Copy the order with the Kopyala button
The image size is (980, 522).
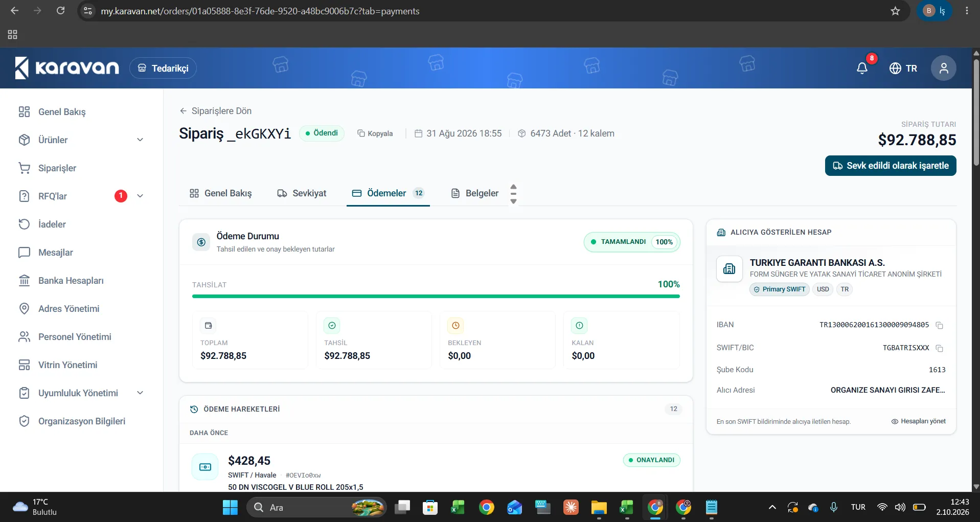375,133
